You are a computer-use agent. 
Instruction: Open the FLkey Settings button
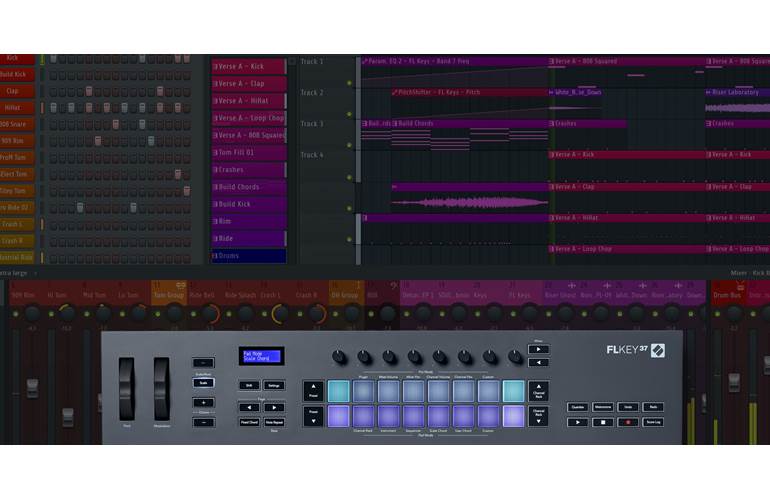(274, 386)
